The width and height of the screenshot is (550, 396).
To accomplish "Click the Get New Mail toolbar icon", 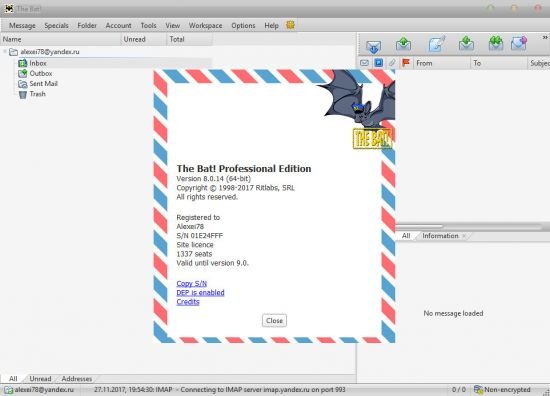I will point(373,46).
